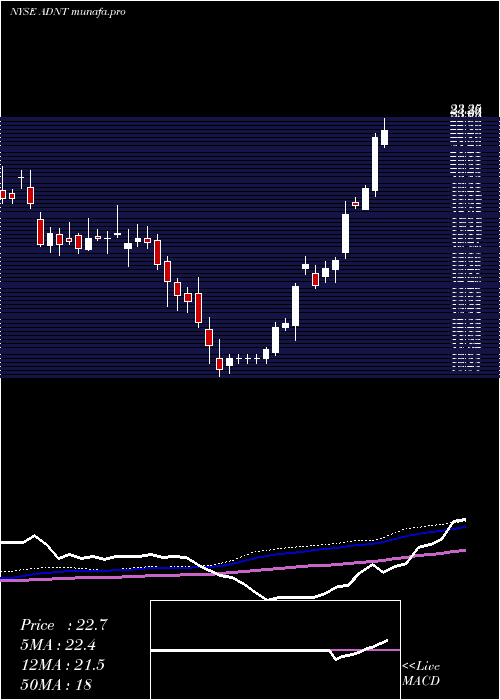This screenshot has height=700, width=500.
Task: Click the top price axis label
Action: click(x=466, y=108)
